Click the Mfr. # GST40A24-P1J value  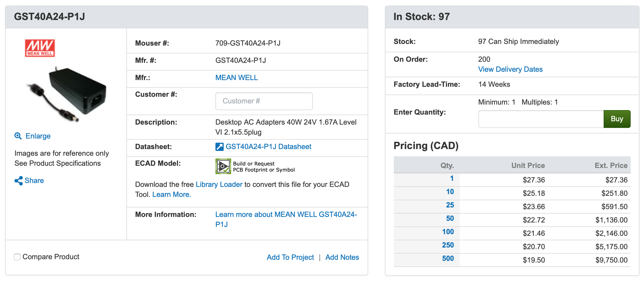tap(240, 60)
